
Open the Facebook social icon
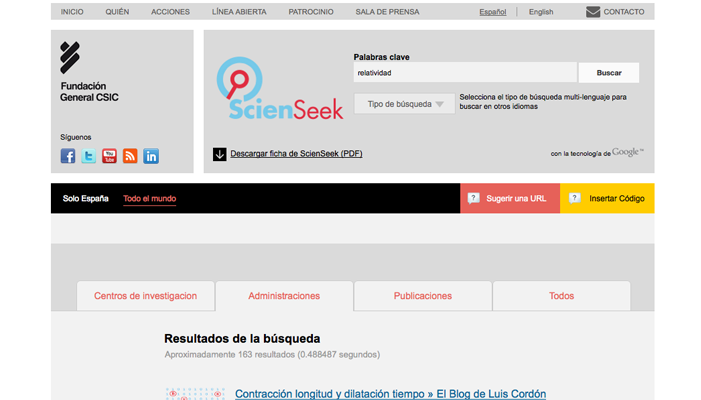68,156
